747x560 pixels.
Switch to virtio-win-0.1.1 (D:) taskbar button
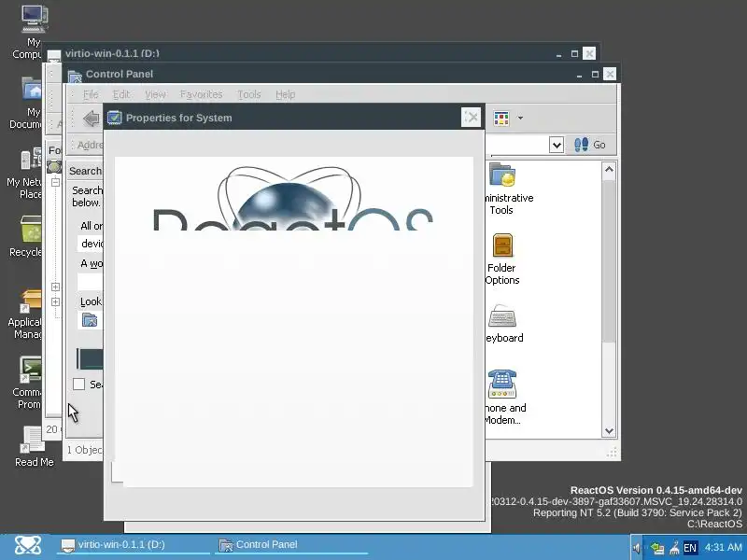click(133, 545)
